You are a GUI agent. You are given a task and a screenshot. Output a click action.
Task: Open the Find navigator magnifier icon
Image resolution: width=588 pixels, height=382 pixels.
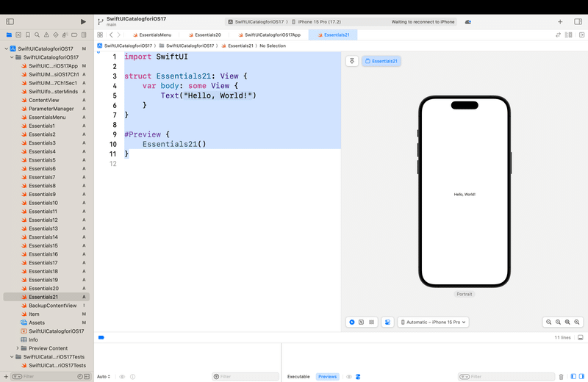[x=37, y=35]
